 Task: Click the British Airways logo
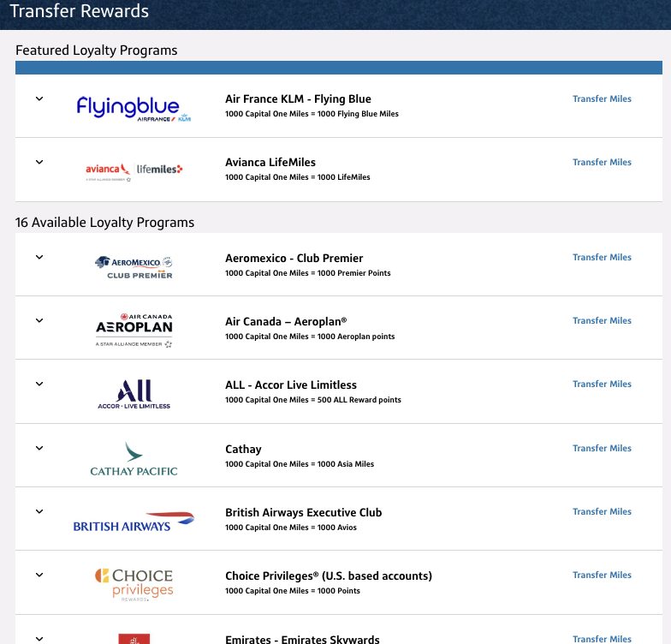pos(134,521)
